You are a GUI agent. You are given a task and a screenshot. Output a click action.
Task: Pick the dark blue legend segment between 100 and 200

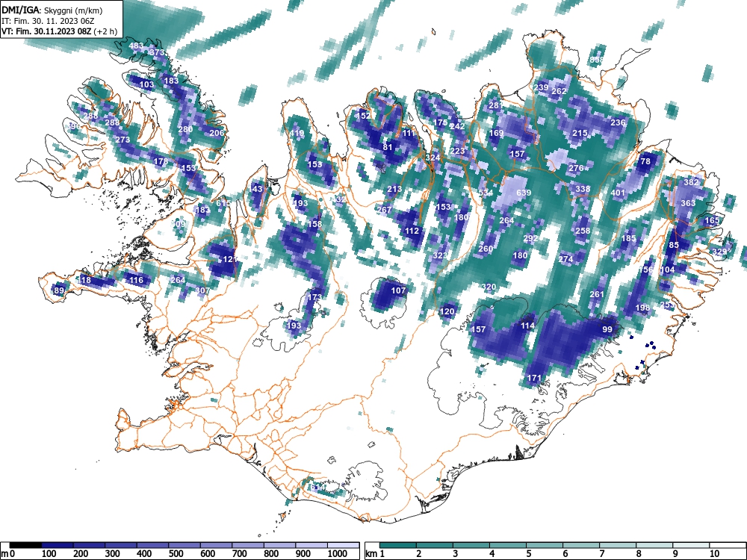coord(58,545)
